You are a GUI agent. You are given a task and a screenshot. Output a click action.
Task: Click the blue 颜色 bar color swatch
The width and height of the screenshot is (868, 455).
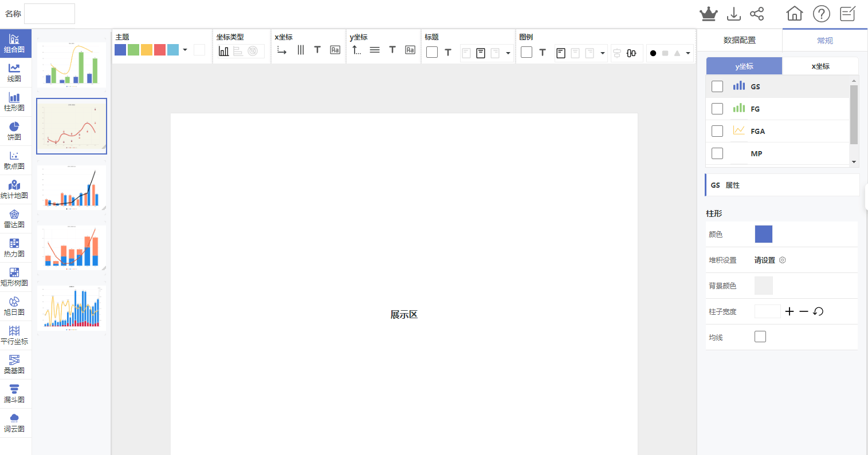tap(763, 234)
